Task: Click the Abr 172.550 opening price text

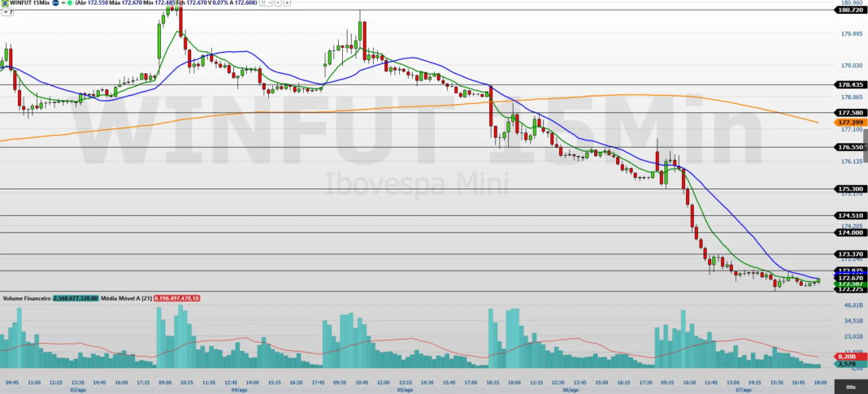Action: 92,2
